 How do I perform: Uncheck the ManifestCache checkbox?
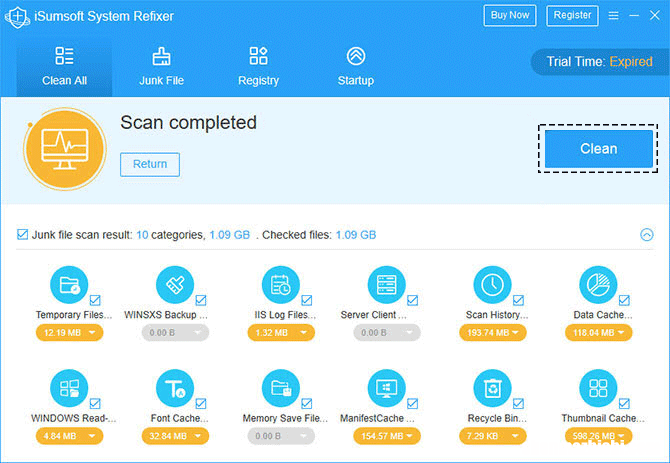tap(413, 404)
